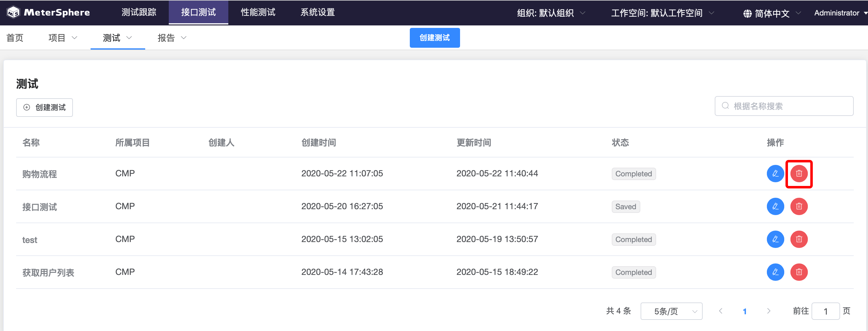Click the 更新时间 column header
Screen dimensions: 868x331
click(474, 143)
